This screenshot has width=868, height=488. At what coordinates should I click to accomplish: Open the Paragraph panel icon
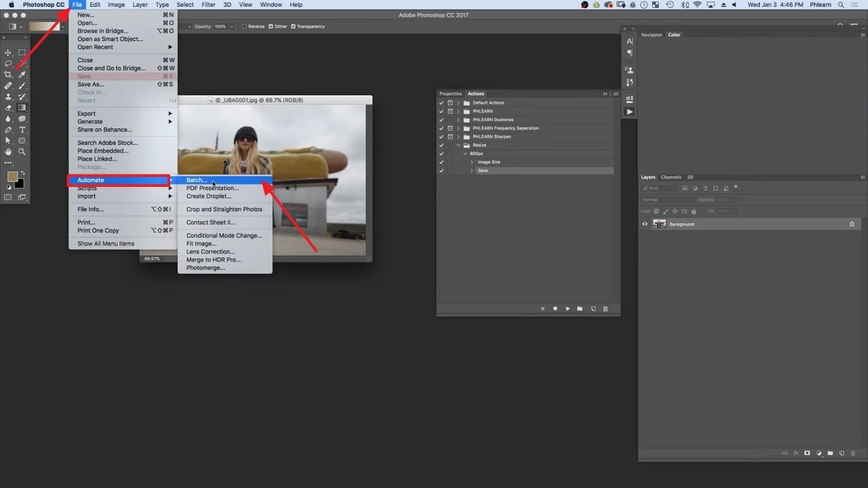click(630, 53)
